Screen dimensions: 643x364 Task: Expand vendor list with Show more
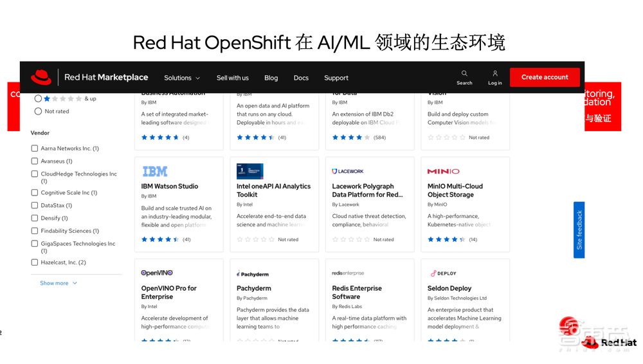(x=59, y=283)
